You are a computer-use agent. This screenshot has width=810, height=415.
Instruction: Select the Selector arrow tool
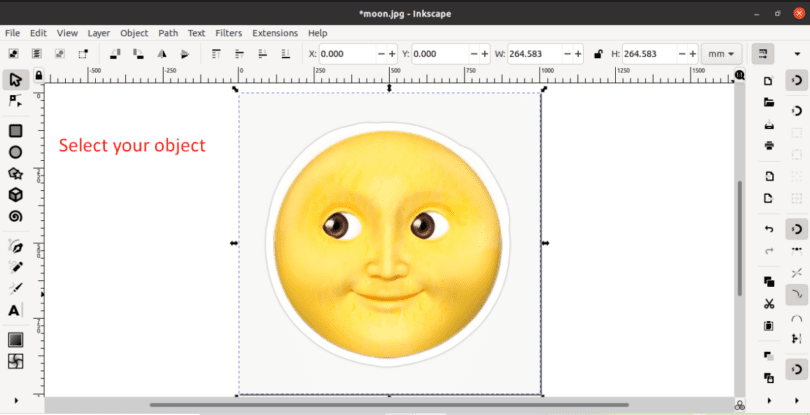[x=15, y=80]
